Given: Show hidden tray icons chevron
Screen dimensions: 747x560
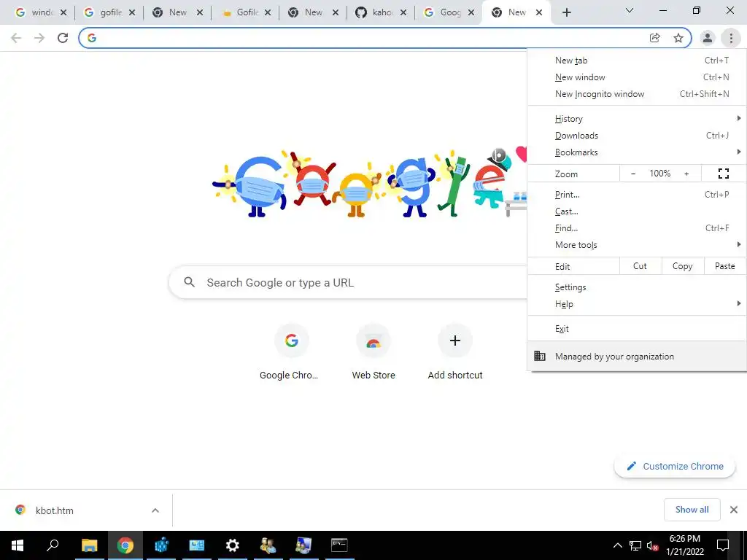Looking at the screenshot, I should pyautogui.click(x=617, y=545).
